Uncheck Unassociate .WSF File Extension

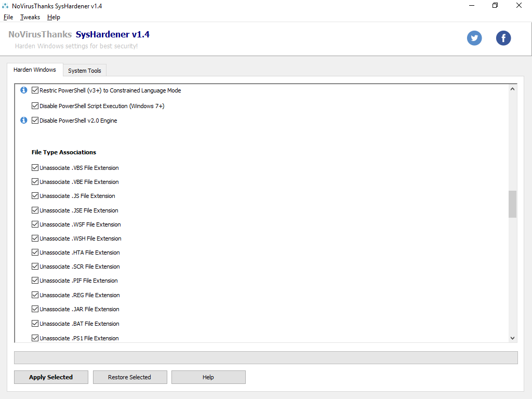pos(35,224)
